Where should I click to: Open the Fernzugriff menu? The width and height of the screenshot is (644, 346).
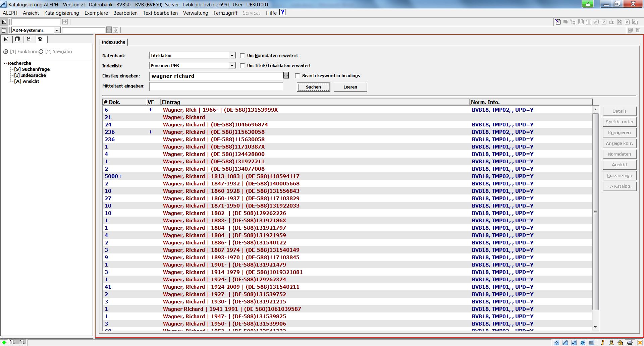(225, 13)
